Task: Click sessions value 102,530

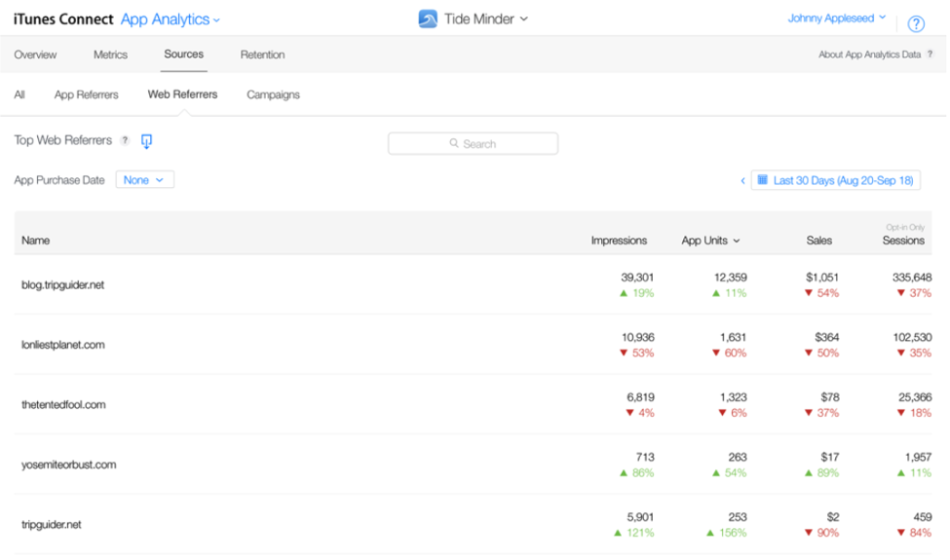Action: pyautogui.click(x=912, y=337)
